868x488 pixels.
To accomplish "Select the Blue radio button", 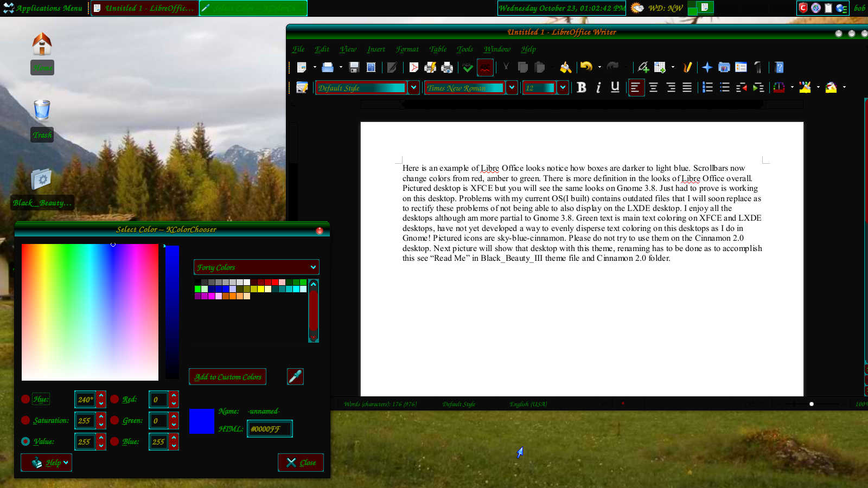I will pyautogui.click(x=114, y=441).
